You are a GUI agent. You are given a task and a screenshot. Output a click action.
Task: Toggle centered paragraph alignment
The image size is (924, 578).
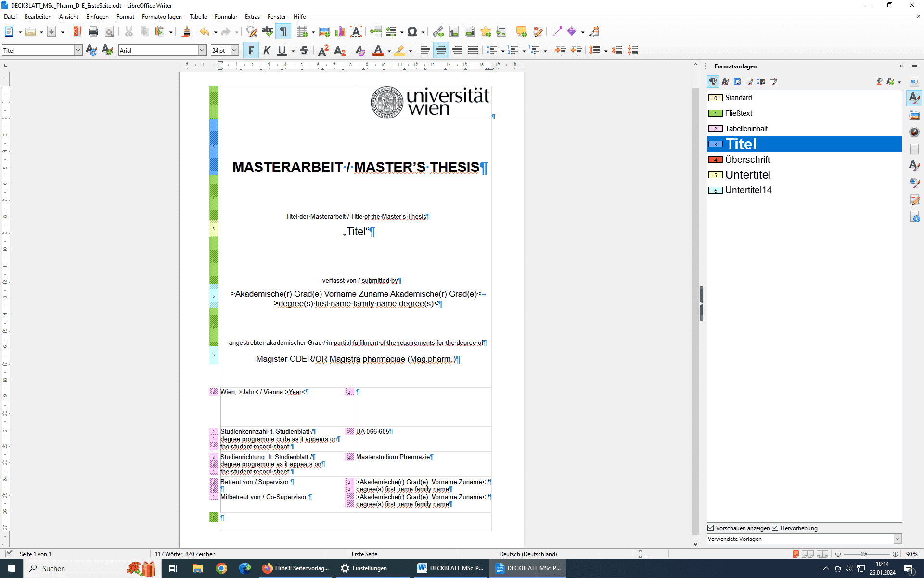click(x=441, y=50)
